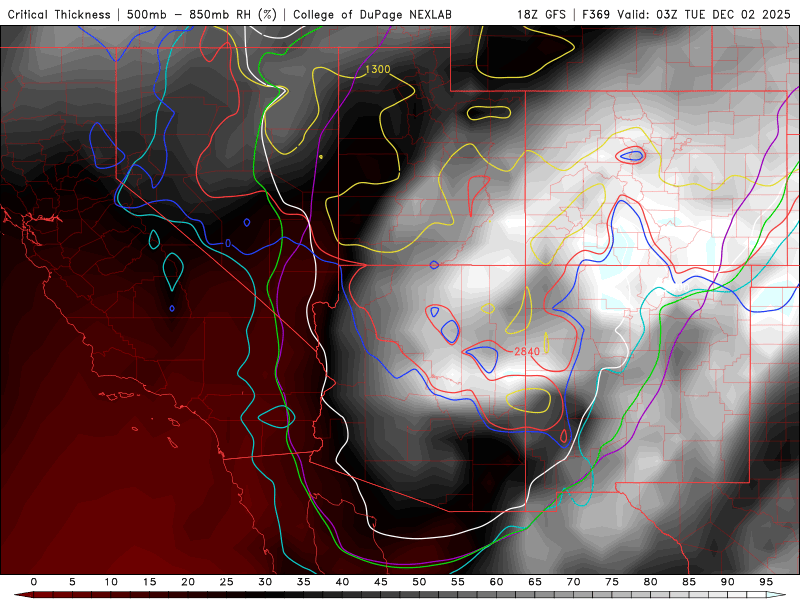Click the "500mb – 850mb RH (%)" header label
800x600 pixels.
pyautogui.click(x=202, y=14)
